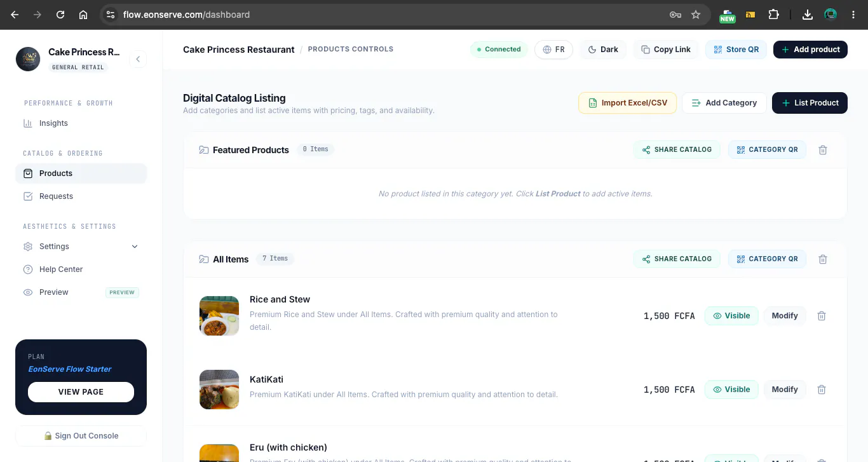Click the PRODUCTS CONTROLS breadcrumb
868x462 pixels.
pos(351,50)
